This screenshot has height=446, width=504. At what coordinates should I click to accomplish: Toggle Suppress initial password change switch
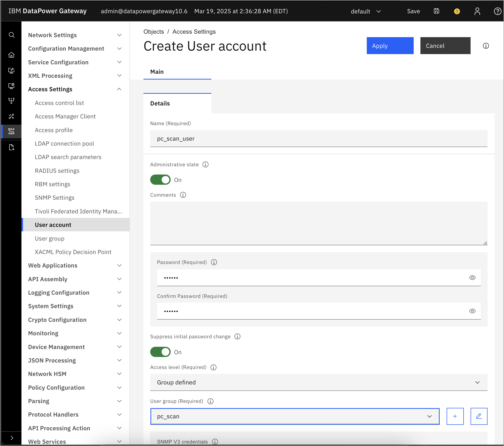point(160,352)
